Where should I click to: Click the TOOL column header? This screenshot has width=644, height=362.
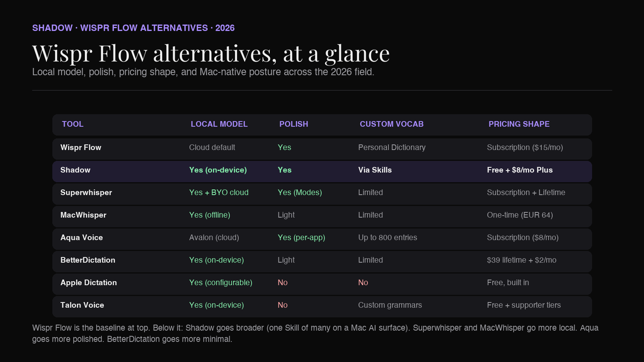72,124
